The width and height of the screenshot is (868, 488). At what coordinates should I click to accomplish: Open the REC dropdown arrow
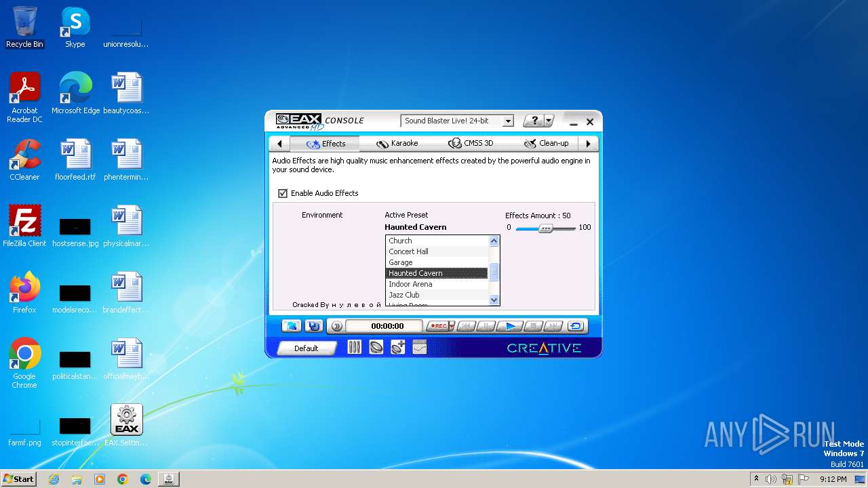[x=452, y=326]
